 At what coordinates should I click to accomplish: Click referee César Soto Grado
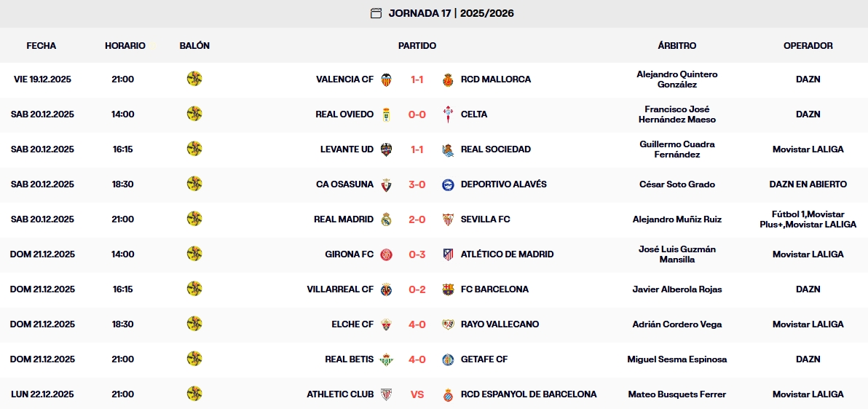click(x=676, y=184)
